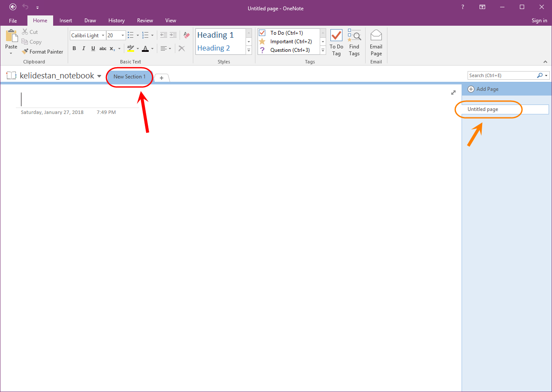Expand the Tags gallery more arrow

[323, 50]
